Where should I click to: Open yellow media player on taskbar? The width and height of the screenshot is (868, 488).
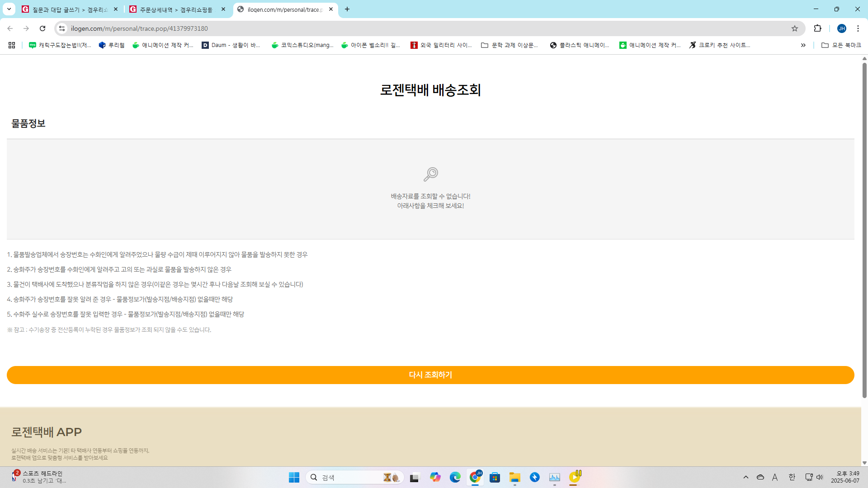pyautogui.click(x=575, y=477)
